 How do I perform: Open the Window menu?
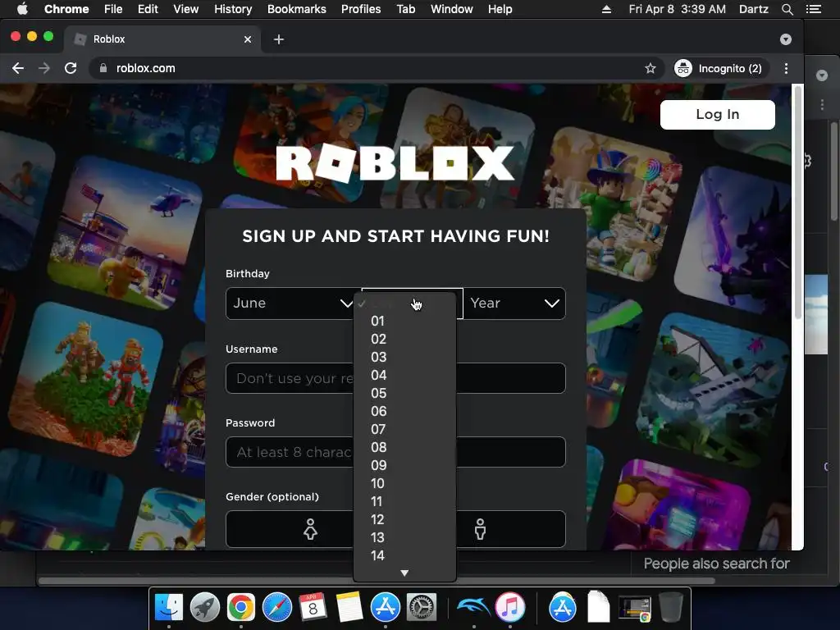click(452, 9)
